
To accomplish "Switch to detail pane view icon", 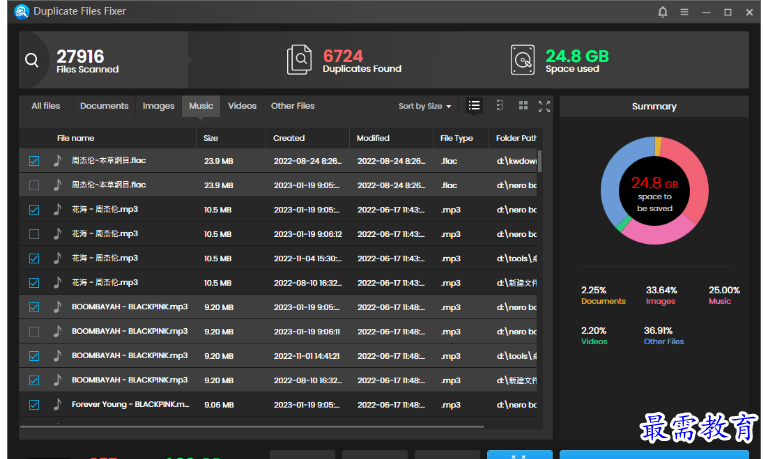I will click(499, 105).
